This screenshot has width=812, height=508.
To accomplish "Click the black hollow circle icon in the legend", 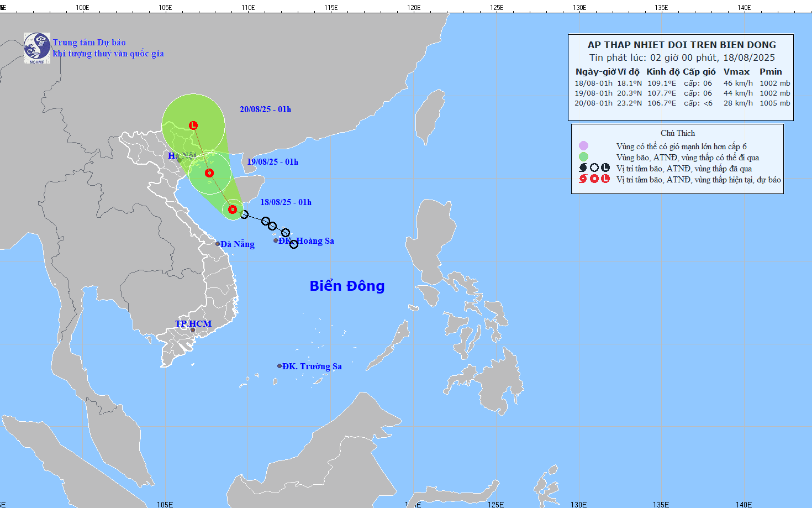I will 594,168.
